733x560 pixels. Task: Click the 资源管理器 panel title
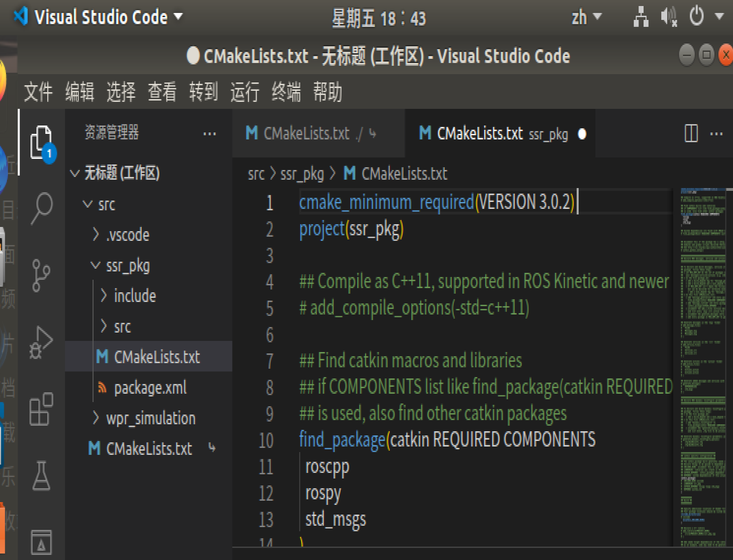112,132
